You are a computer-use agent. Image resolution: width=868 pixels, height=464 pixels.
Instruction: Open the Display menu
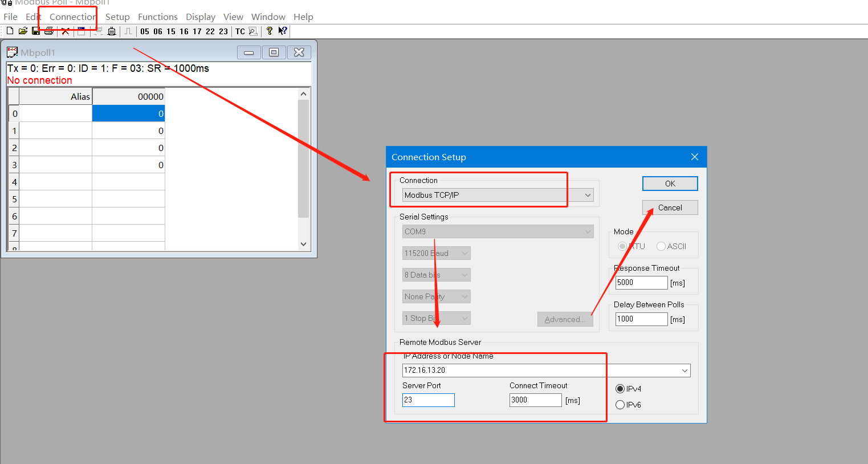pyautogui.click(x=201, y=17)
